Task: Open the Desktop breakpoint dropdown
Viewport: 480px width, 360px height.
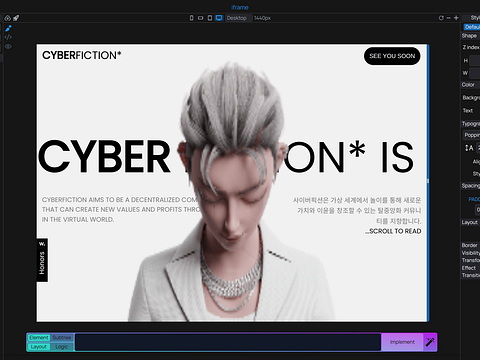Action: point(236,18)
